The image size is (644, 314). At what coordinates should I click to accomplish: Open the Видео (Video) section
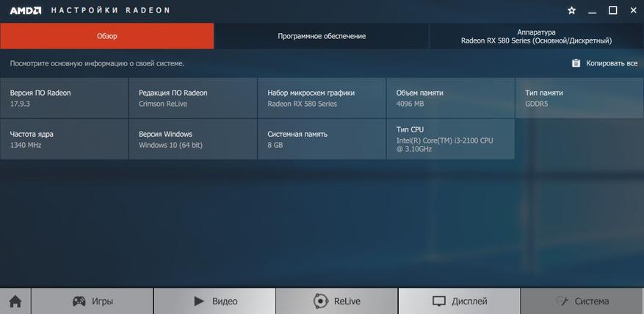click(214, 301)
